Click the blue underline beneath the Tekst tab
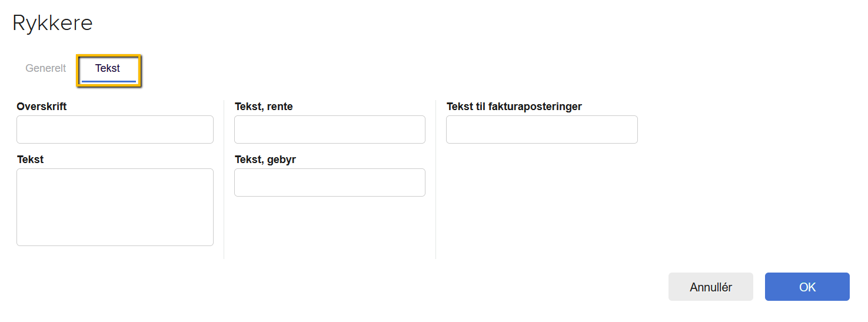Screen dimensions: 868x322 (109, 81)
